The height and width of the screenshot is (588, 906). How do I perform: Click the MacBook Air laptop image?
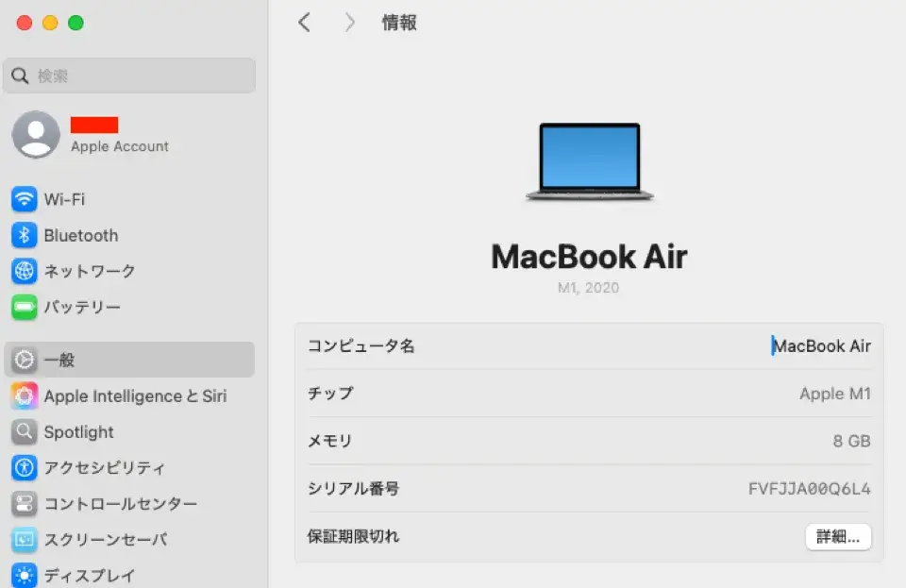click(x=589, y=161)
